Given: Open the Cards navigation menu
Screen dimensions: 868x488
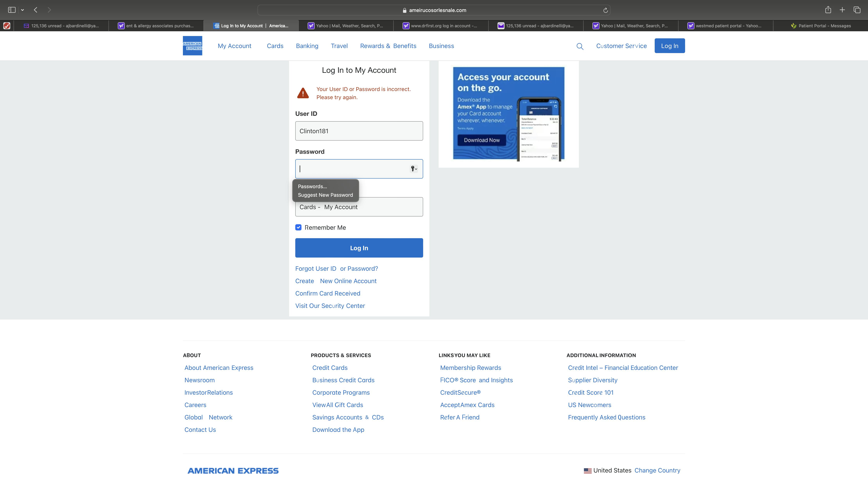Looking at the screenshot, I should click(x=275, y=46).
